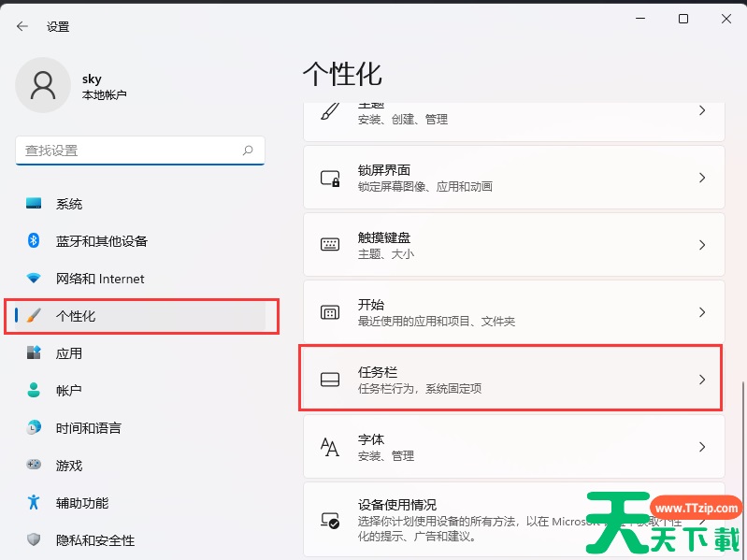Select 蓝牙和其他设备 in the sidebar
Viewport: 747px width, 560px height.
coord(140,240)
